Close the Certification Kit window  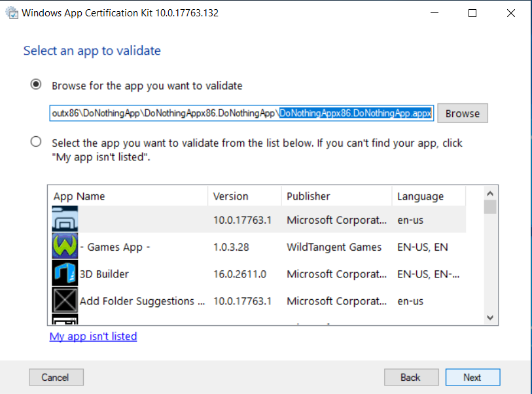511,13
